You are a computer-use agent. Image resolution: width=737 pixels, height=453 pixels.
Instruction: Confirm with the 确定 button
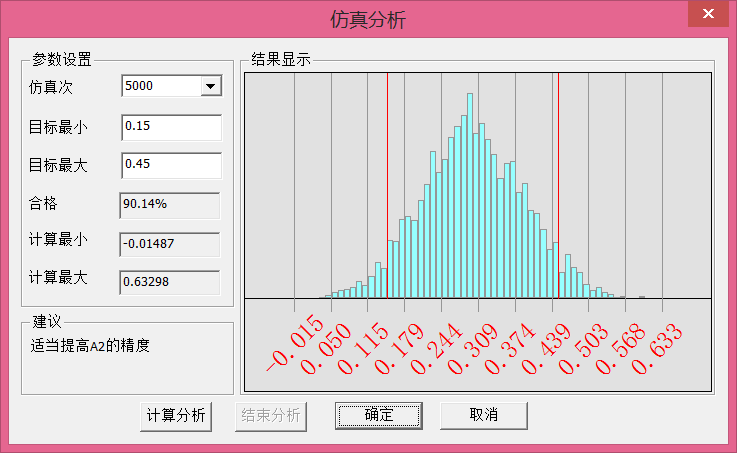[x=378, y=415]
